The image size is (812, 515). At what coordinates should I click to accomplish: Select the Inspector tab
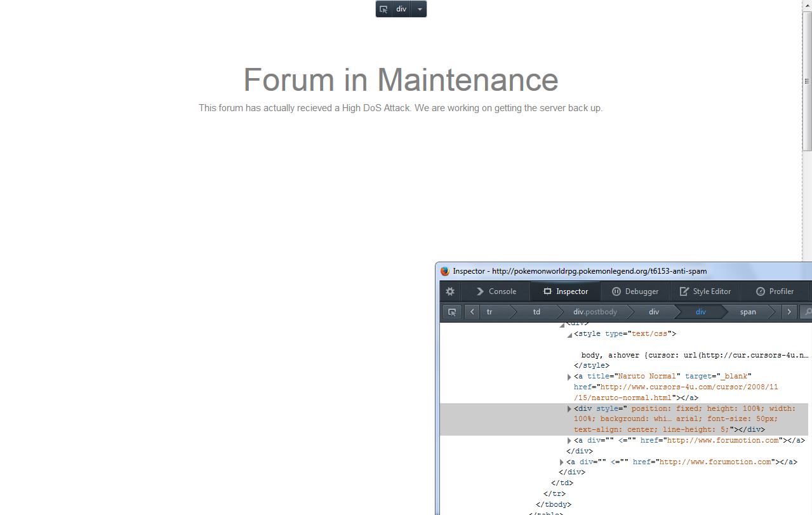566,291
